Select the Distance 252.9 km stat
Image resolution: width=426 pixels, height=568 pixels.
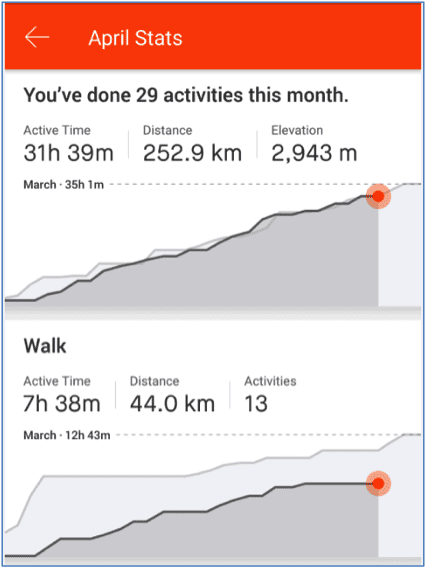click(192, 144)
